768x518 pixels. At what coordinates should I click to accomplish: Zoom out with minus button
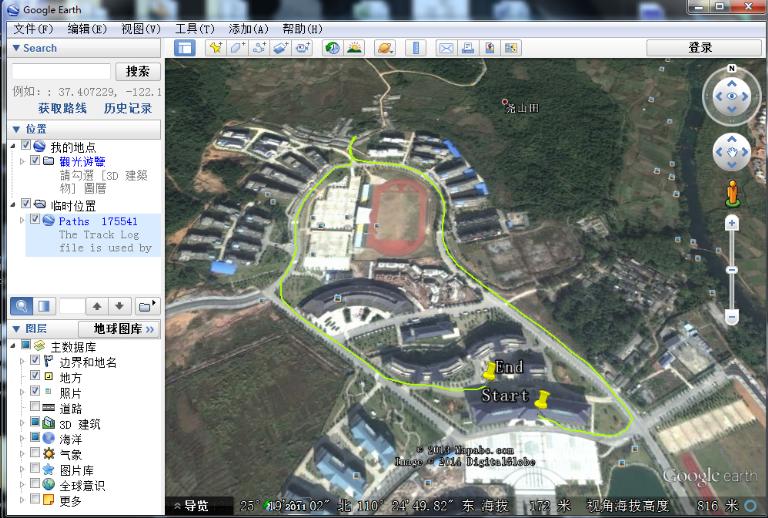(x=732, y=317)
